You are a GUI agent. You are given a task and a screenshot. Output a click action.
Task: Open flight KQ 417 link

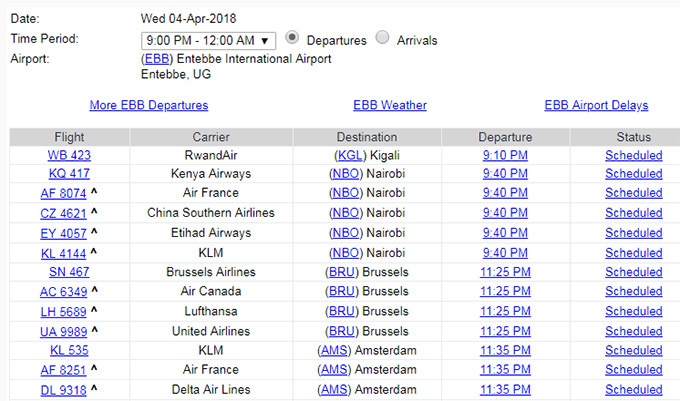pos(69,174)
